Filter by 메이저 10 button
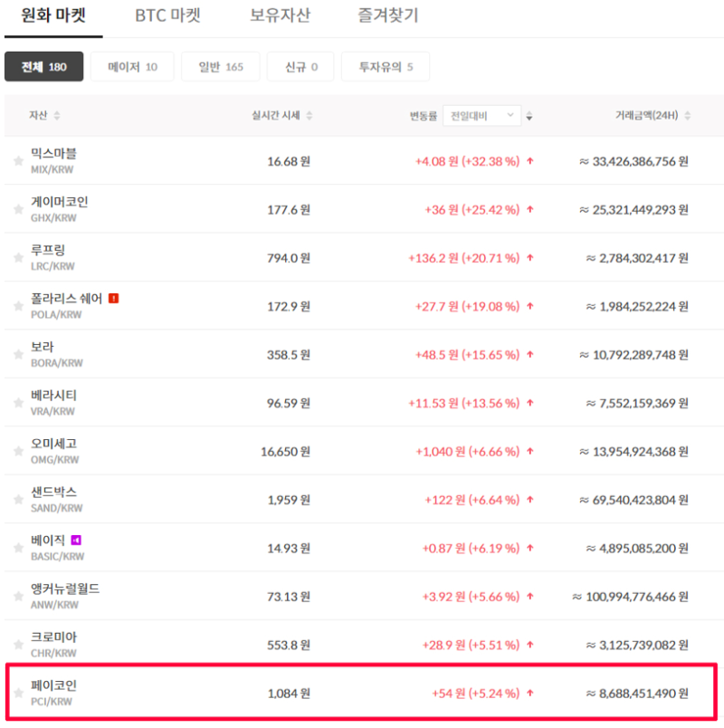 (x=132, y=67)
